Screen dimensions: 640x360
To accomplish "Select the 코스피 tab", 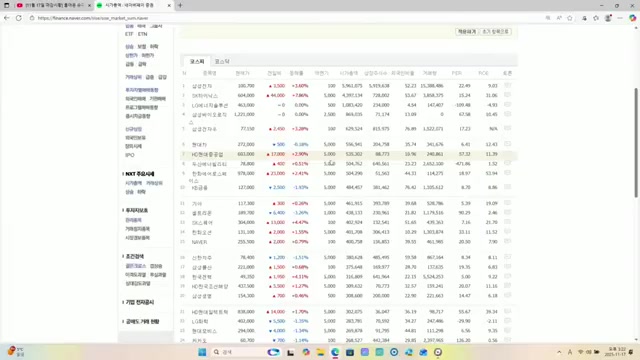I will coord(197,61).
